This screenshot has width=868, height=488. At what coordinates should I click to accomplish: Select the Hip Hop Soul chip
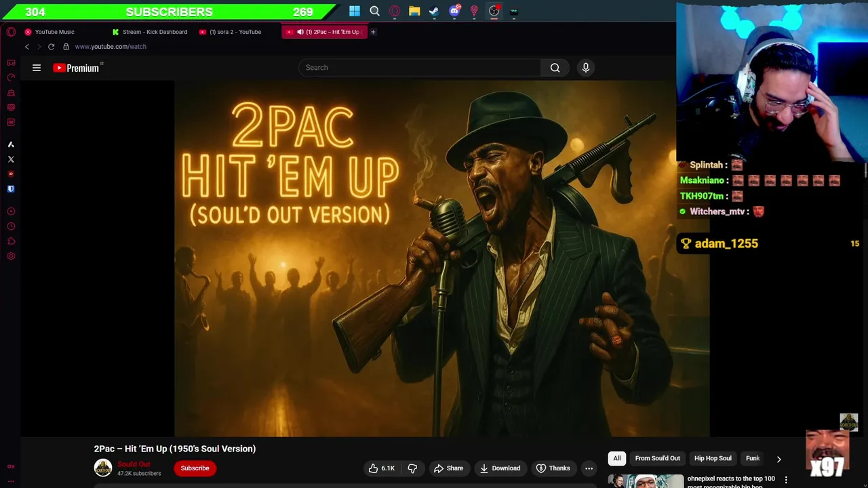tap(713, 458)
